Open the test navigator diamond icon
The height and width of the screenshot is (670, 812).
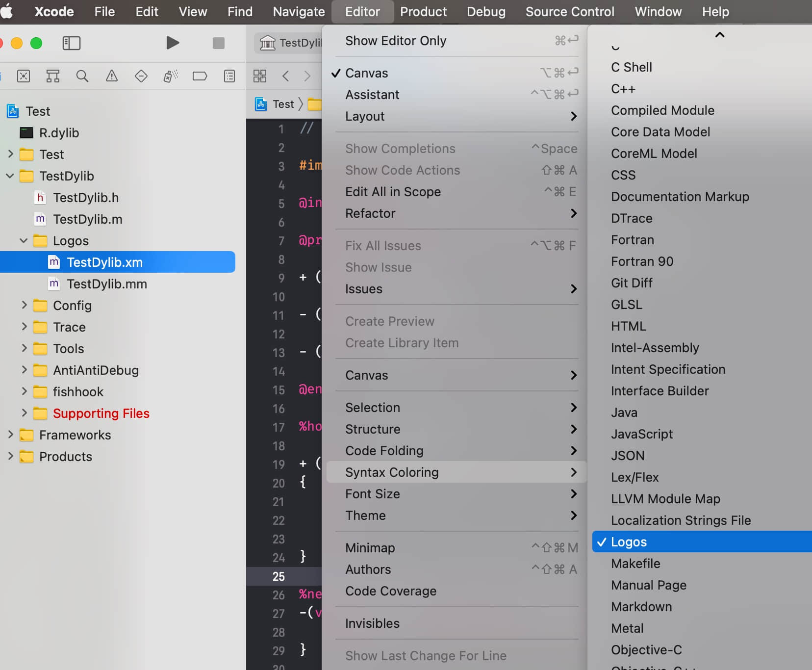pyautogui.click(x=141, y=76)
